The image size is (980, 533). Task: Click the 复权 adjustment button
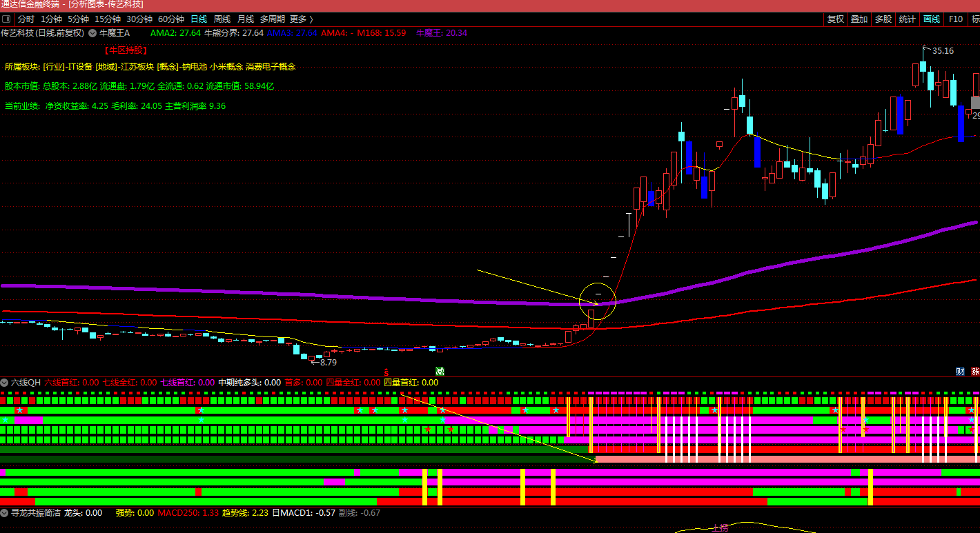(x=836, y=19)
